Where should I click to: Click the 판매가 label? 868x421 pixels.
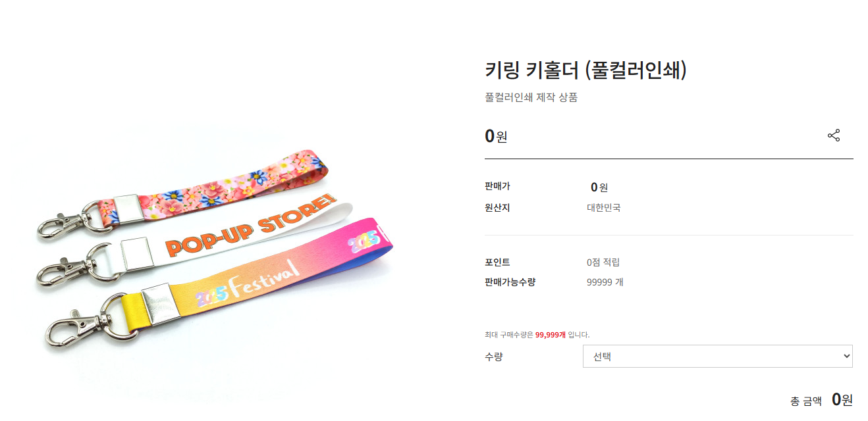[x=497, y=186]
